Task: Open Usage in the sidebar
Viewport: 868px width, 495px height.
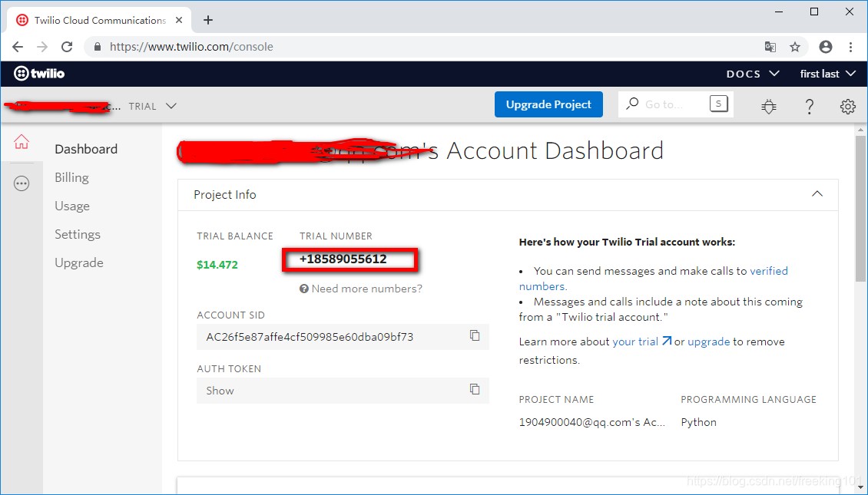Action: [x=72, y=206]
